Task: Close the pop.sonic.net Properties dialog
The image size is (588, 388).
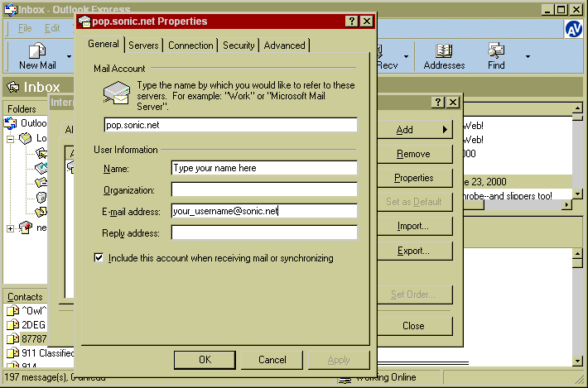Action: click(366, 22)
